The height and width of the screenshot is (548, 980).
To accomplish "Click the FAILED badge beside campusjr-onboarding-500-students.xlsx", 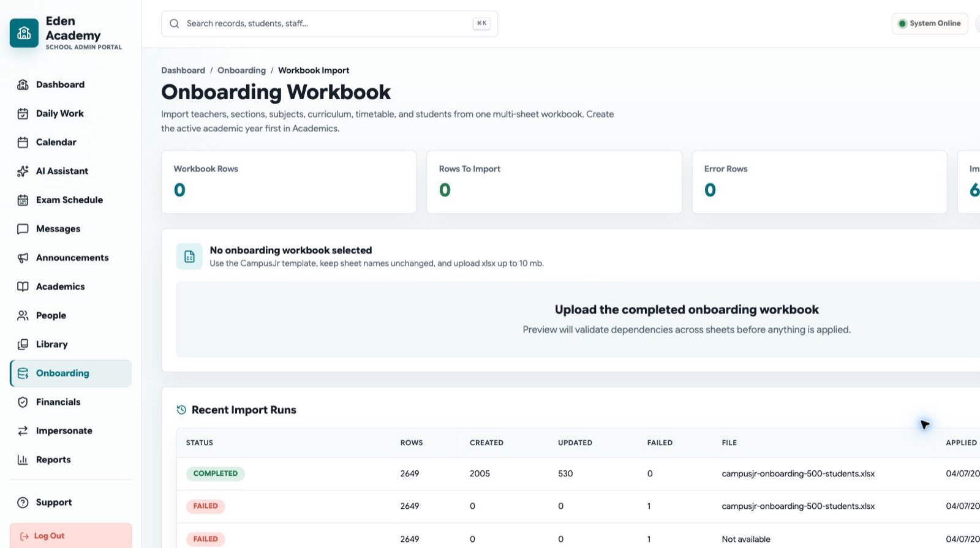I will click(206, 506).
